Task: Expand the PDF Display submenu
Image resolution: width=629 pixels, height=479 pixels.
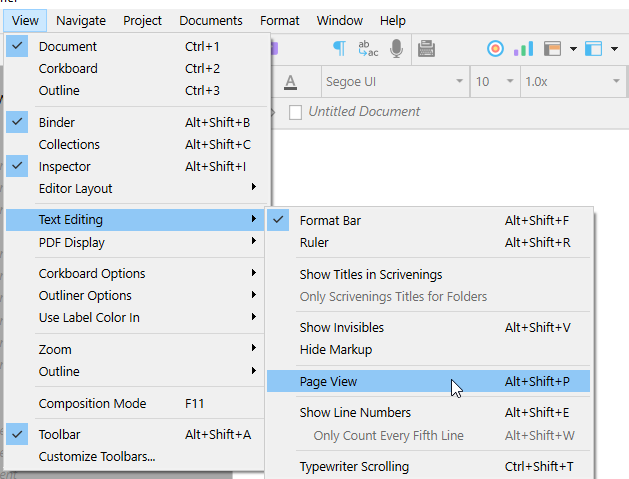Action: click(x=136, y=243)
